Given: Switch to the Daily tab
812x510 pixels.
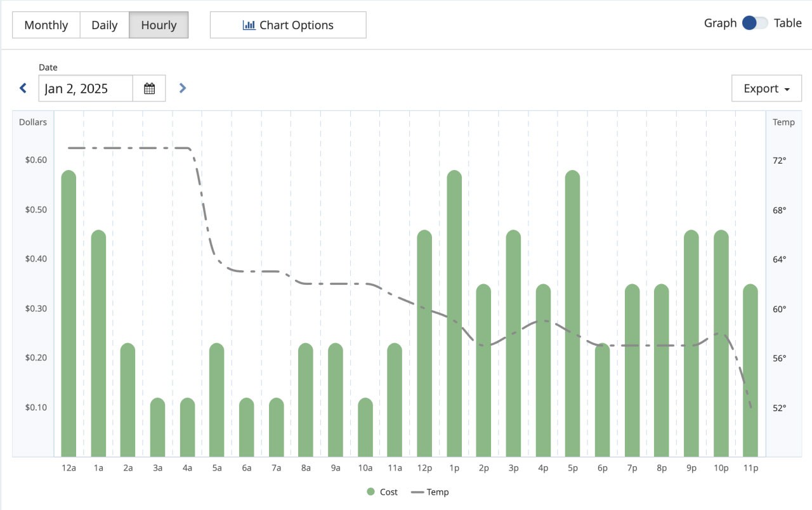Looking at the screenshot, I should click(x=105, y=25).
